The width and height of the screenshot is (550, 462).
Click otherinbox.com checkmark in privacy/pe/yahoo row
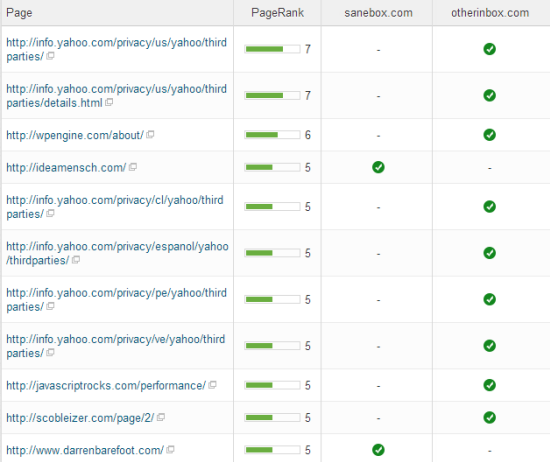click(489, 299)
